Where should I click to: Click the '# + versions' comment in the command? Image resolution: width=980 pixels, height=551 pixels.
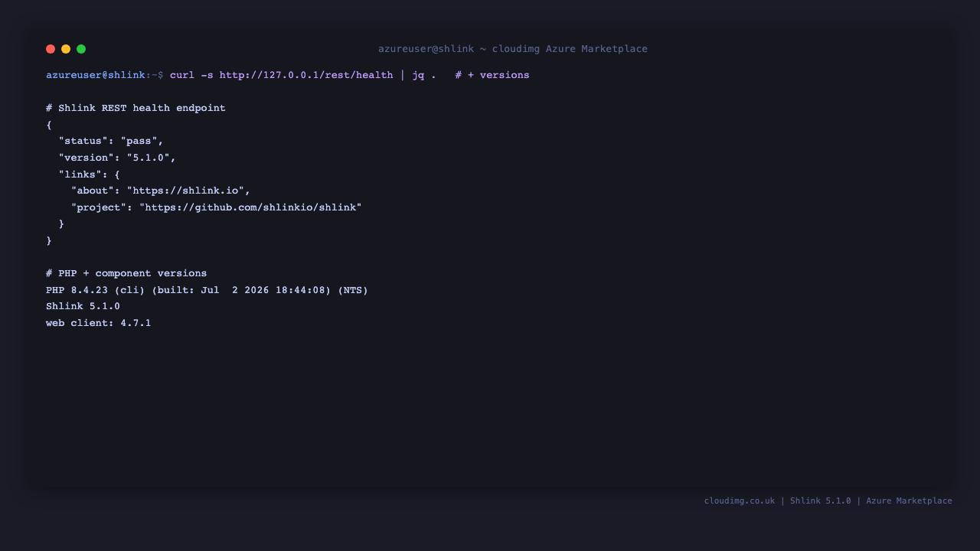pyautogui.click(x=492, y=75)
